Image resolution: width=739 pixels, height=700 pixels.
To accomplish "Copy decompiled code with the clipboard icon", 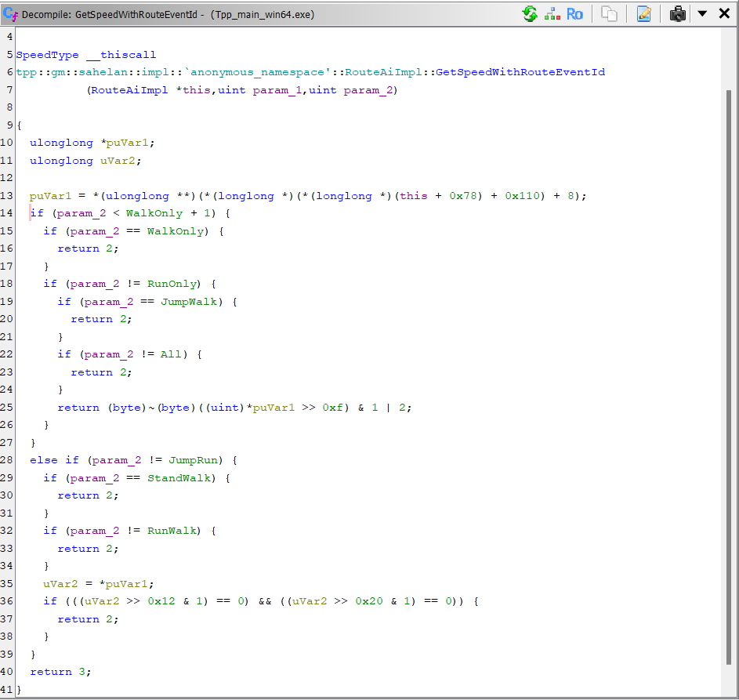I will point(609,14).
